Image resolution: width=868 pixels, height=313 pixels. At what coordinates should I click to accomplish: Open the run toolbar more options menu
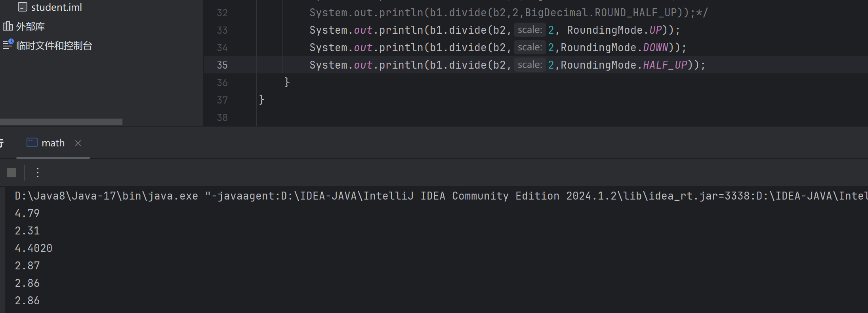coord(38,173)
